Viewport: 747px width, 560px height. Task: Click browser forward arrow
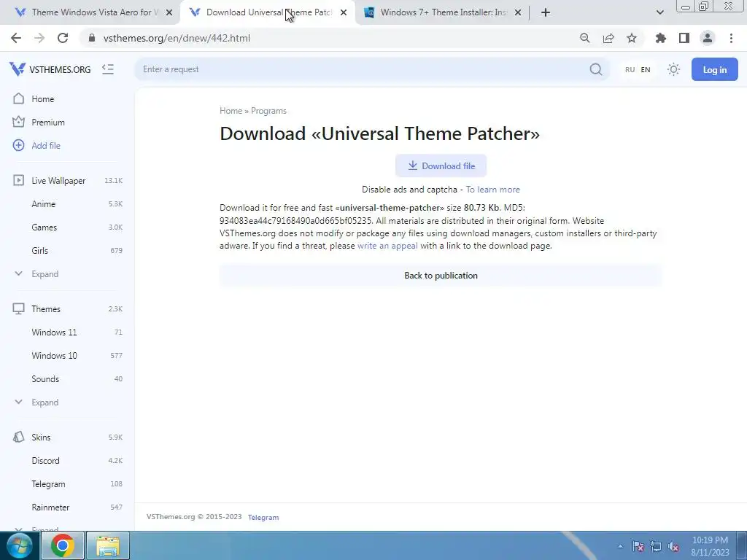(39, 38)
